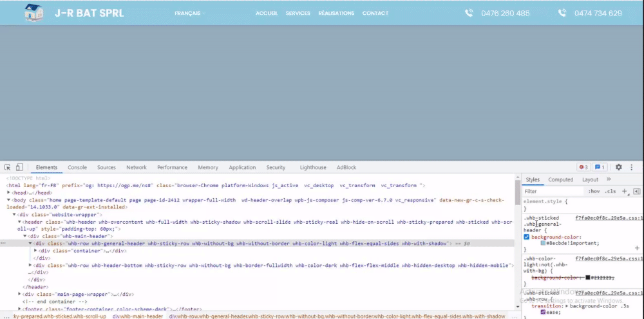
Task: Click the element.style rule block
Action: click(582, 205)
